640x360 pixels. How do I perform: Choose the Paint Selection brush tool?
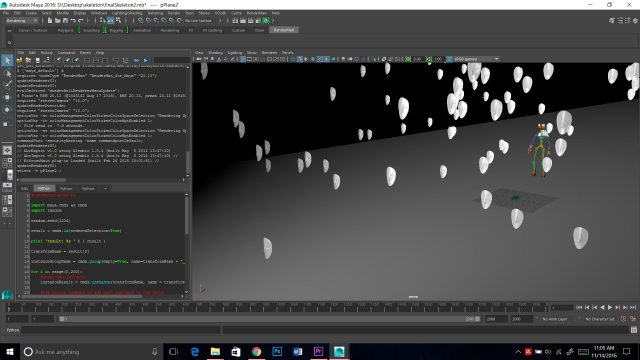point(7,85)
